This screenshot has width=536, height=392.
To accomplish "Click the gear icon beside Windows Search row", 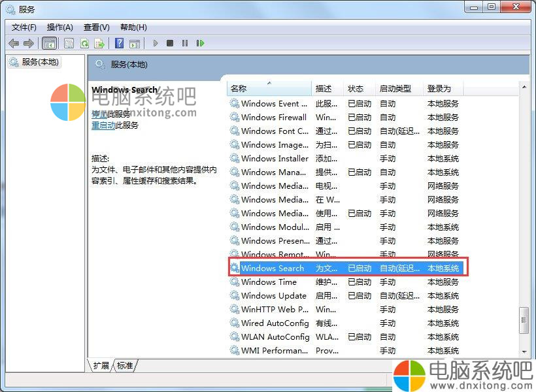I will coord(235,269).
